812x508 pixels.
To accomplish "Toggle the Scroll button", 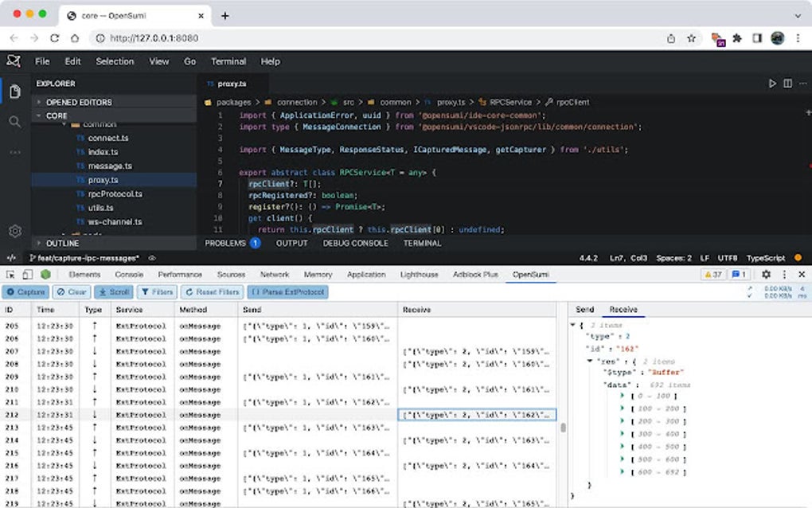I will tap(114, 292).
